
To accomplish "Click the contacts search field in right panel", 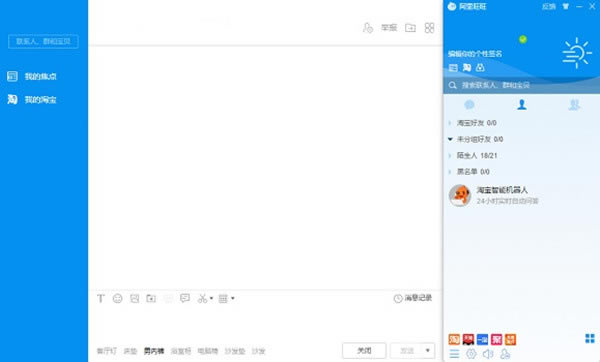I will tap(521, 85).
